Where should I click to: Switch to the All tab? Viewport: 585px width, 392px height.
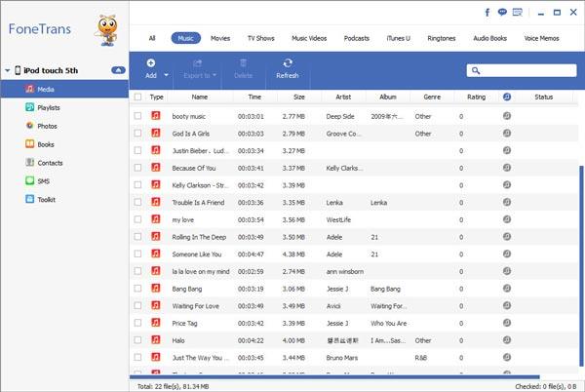click(x=152, y=38)
